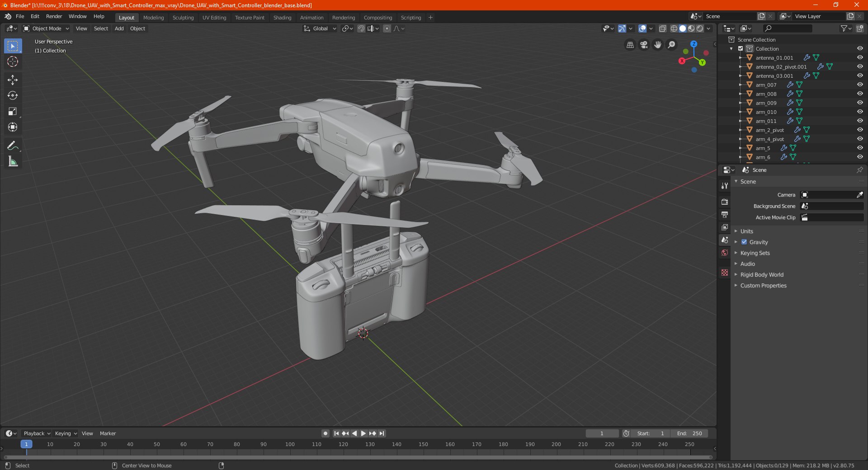Viewport: 868px width, 470px height.
Task: Play the animation in reverse
Action: [x=354, y=433]
